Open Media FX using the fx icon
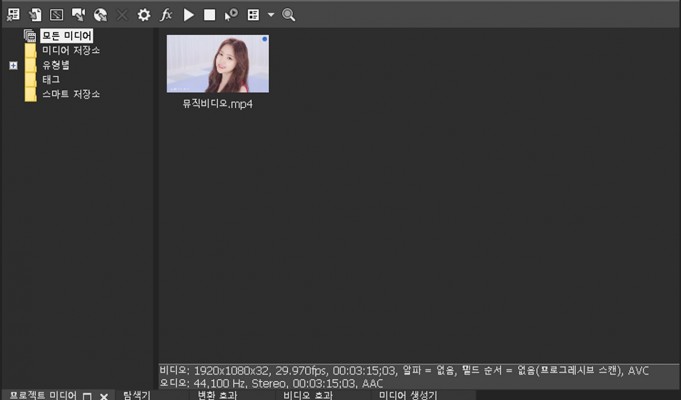 166,15
